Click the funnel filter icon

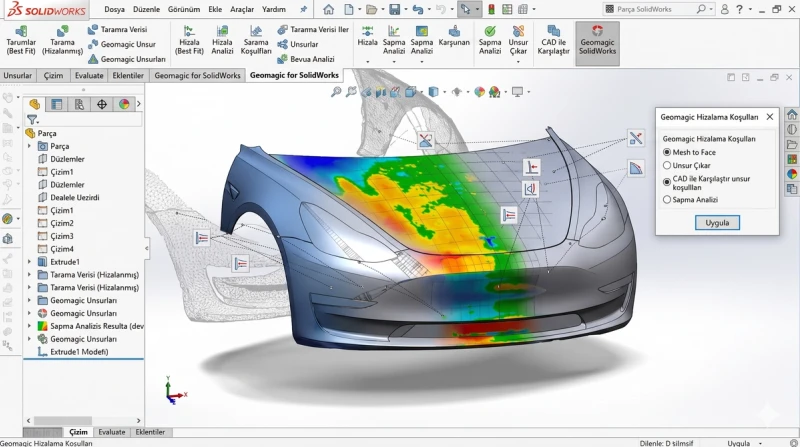(32, 120)
